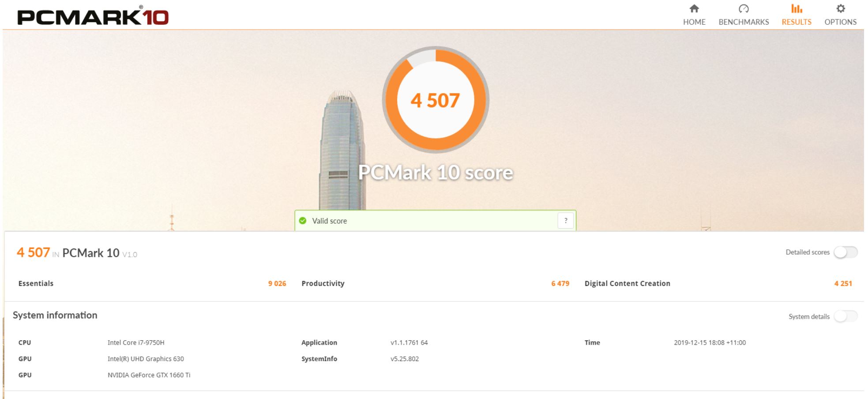Click the Intel Core i7-9750H CPU value
Screen dimensions: 868x399
tap(136, 343)
